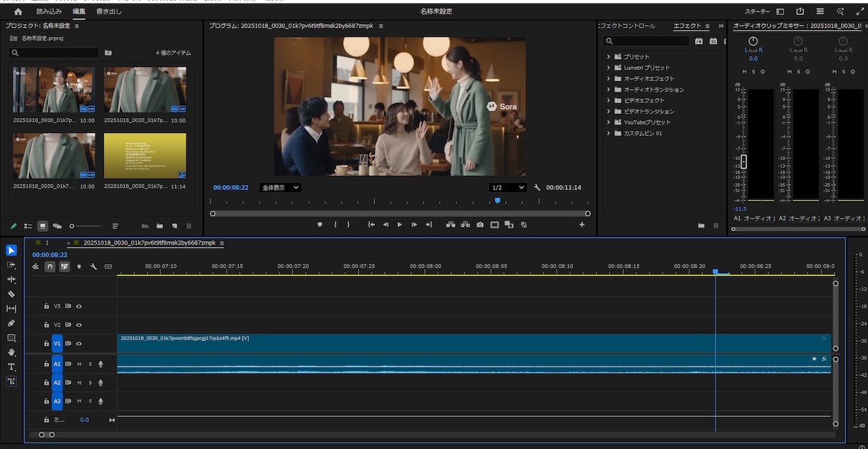Select the Hand tool

coord(11,352)
